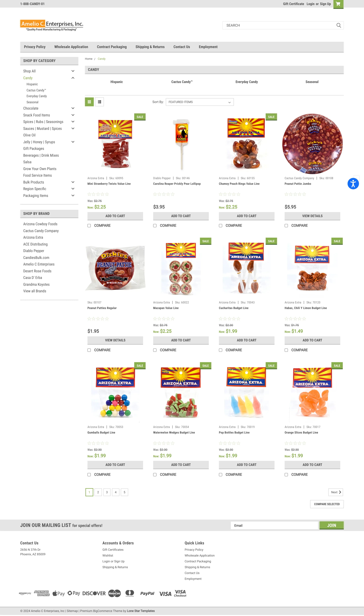This screenshot has width=364, height=616.
Task: Collapse the Candy category chevron
Action: click(x=73, y=78)
